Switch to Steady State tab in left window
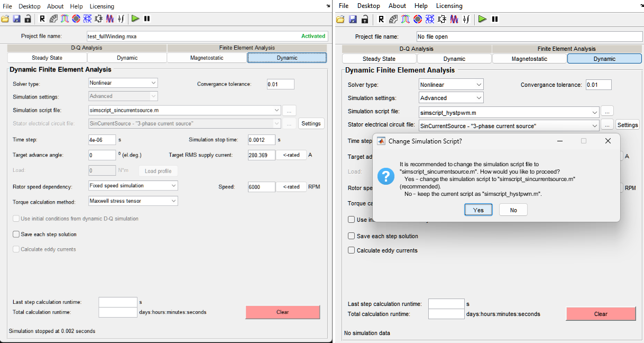Viewport: 644px width, 343px height. (x=47, y=58)
